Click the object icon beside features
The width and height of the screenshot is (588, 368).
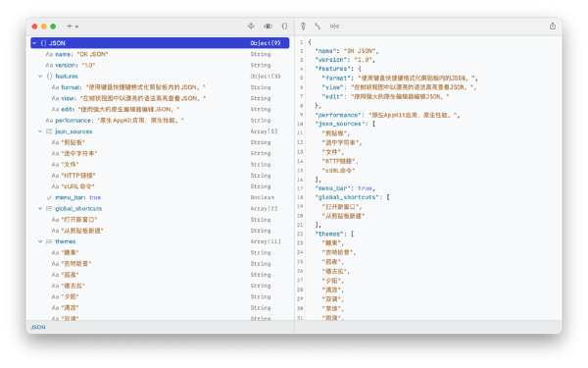(49, 77)
